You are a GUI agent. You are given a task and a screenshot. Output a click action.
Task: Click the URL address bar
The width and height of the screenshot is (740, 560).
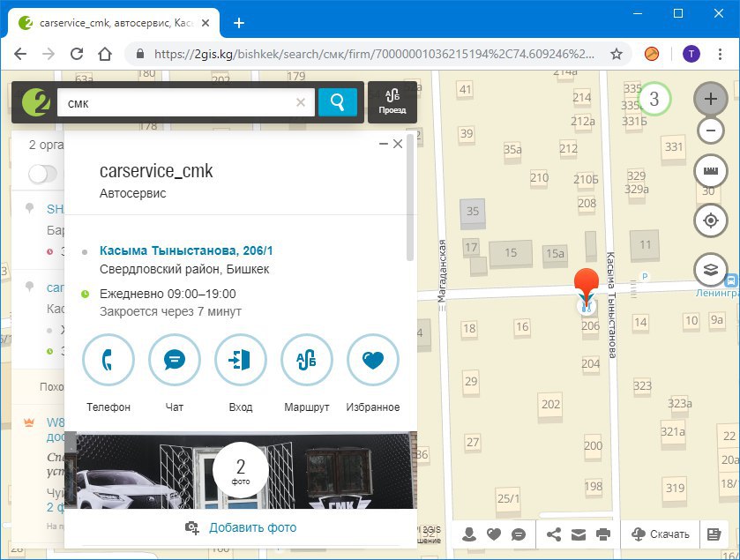tap(373, 54)
